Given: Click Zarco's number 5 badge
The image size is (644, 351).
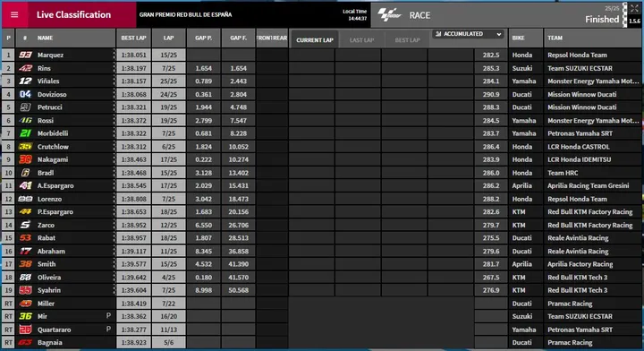Looking at the screenshot, I should click(25, 225).
